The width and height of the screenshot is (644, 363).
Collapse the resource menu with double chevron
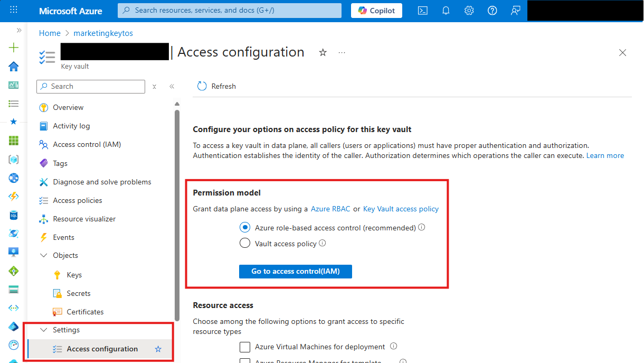coord(172,87)
